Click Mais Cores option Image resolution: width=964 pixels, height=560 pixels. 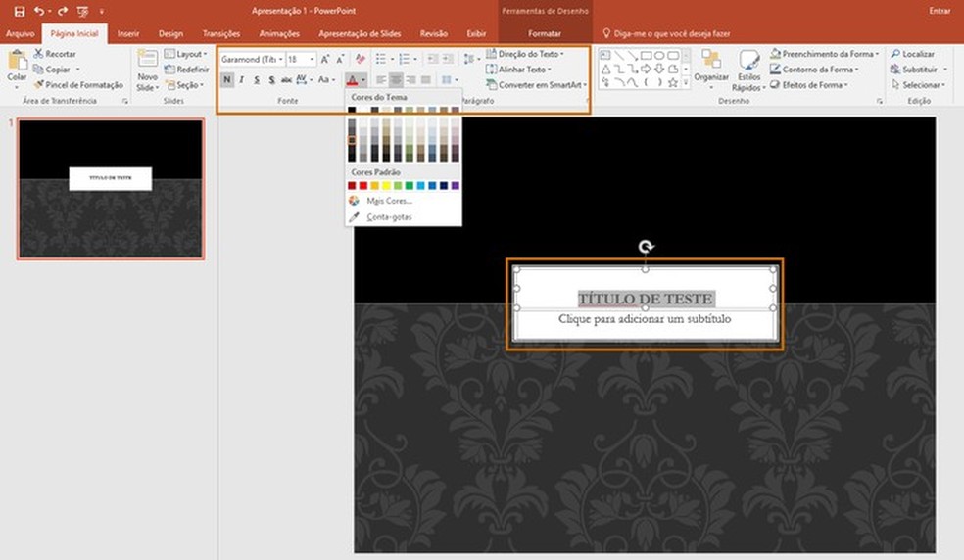coord(388,201)
